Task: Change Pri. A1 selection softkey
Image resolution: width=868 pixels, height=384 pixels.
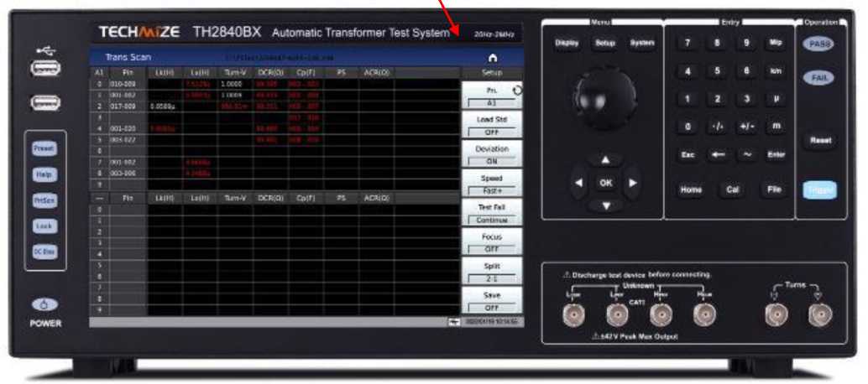Action: 492,95
